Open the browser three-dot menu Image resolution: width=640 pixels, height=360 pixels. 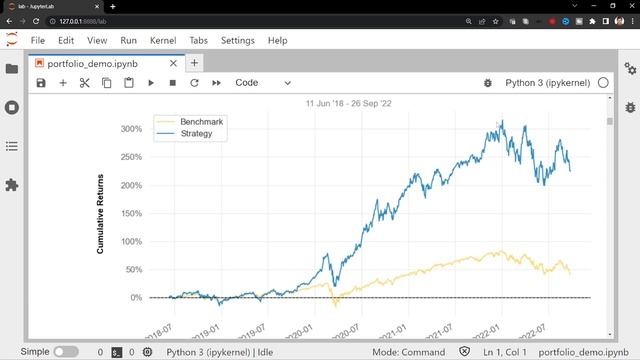(633, 21)
